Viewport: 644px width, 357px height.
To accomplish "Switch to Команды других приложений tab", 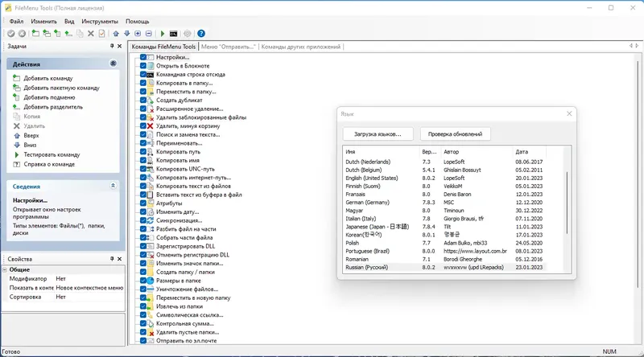I will pyautogui.click(x=300, y=47).
